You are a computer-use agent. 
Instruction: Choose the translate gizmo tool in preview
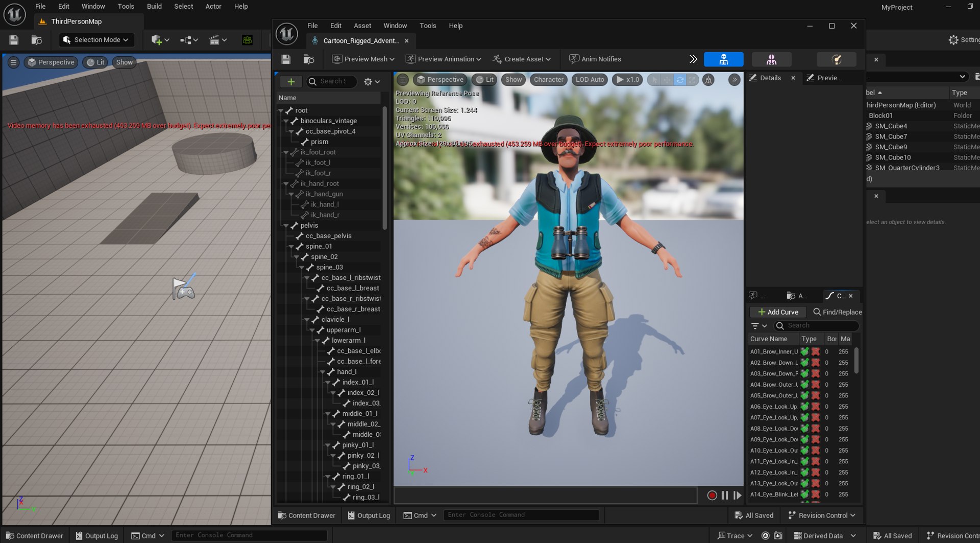667,80
